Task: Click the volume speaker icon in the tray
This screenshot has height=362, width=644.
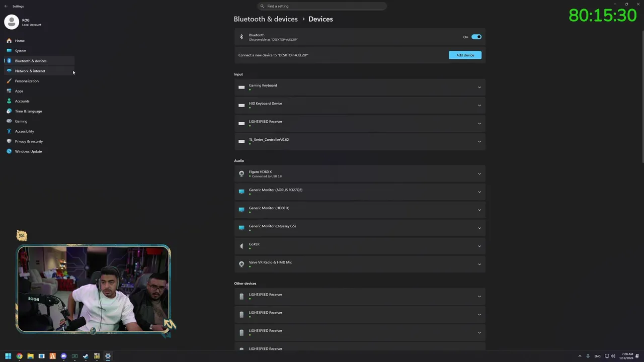Action: 613,356
